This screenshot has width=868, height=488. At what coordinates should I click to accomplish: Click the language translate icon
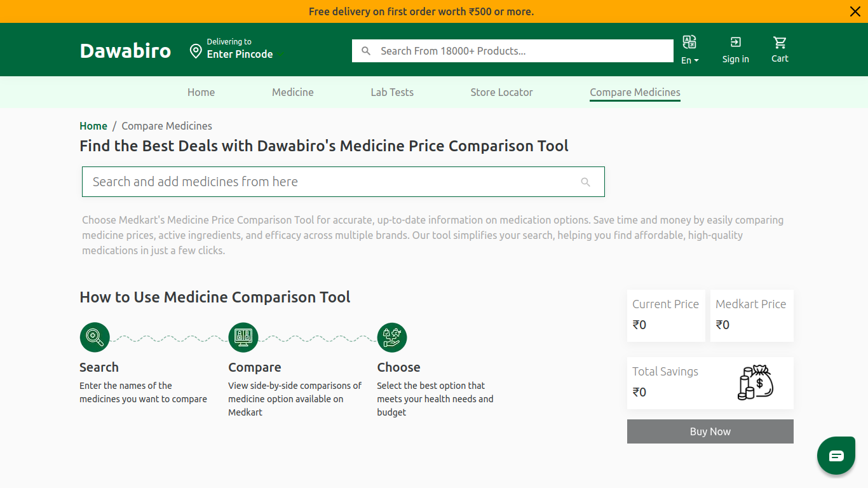click(x=689, y=42)
